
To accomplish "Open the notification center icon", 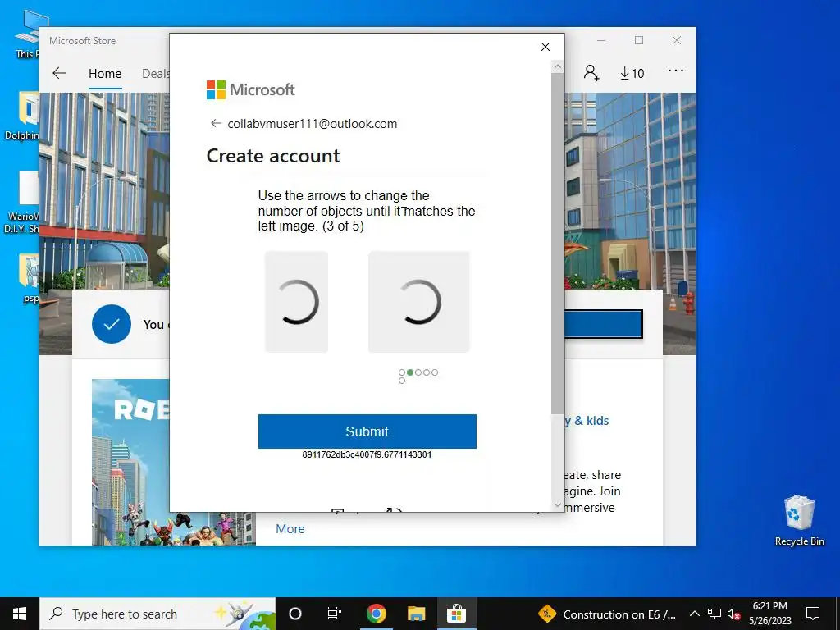I will click(x=813, y=614).
